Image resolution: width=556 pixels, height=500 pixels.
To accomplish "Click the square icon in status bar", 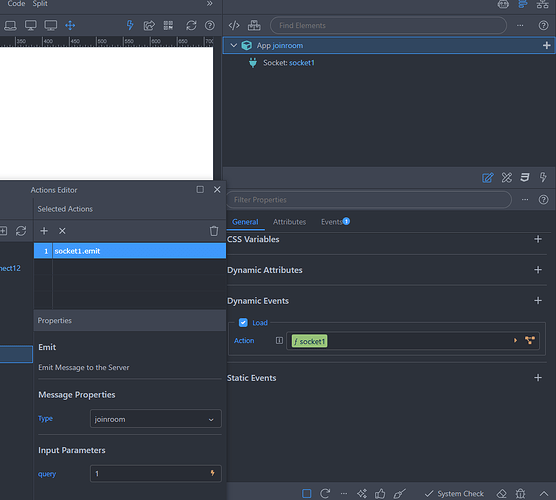I will pyautogui.click(x=307, y=494).
